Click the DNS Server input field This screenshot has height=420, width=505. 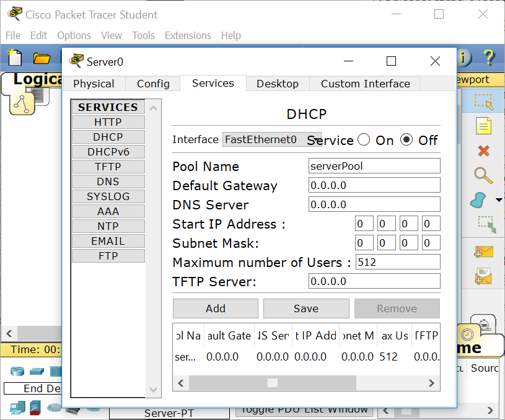click(374, 204)
